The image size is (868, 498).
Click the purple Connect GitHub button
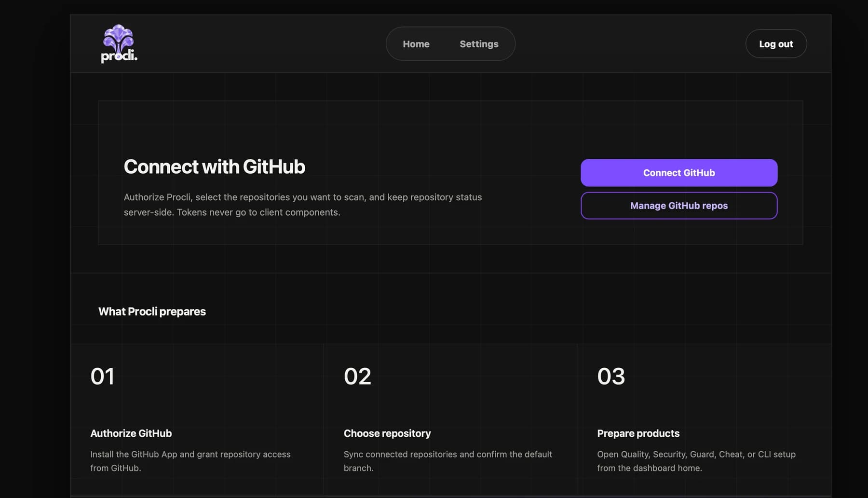679,173
